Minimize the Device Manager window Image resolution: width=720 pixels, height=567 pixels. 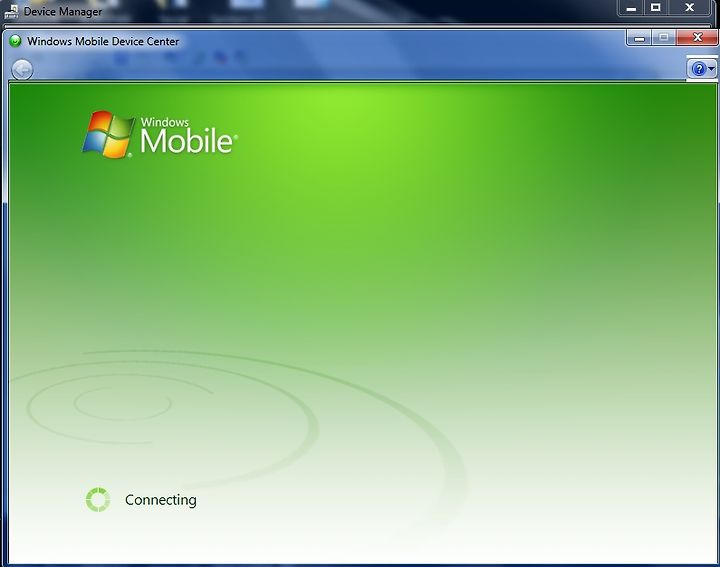[632, 8]
